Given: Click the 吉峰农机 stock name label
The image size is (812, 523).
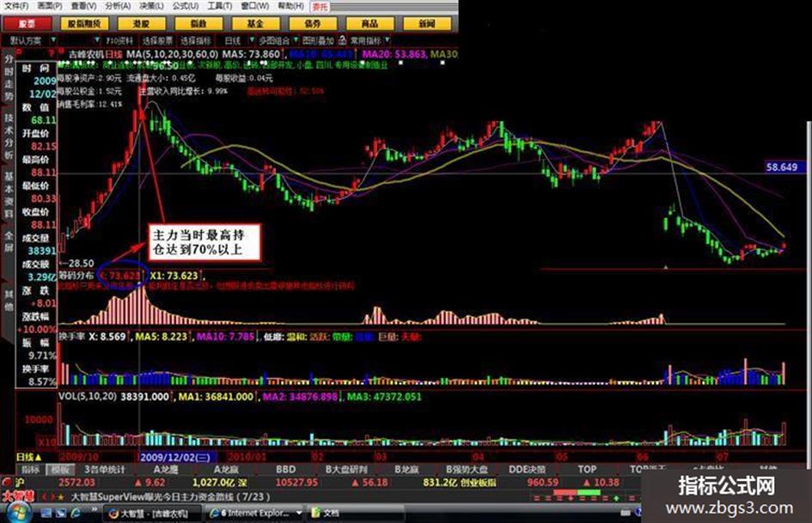Looking at the screenshot, I should 87,54.
